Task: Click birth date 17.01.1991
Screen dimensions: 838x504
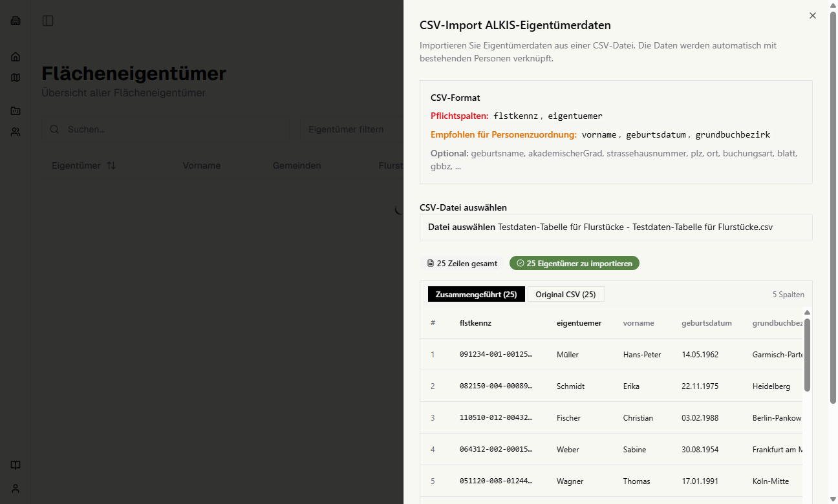Action: 700,481
